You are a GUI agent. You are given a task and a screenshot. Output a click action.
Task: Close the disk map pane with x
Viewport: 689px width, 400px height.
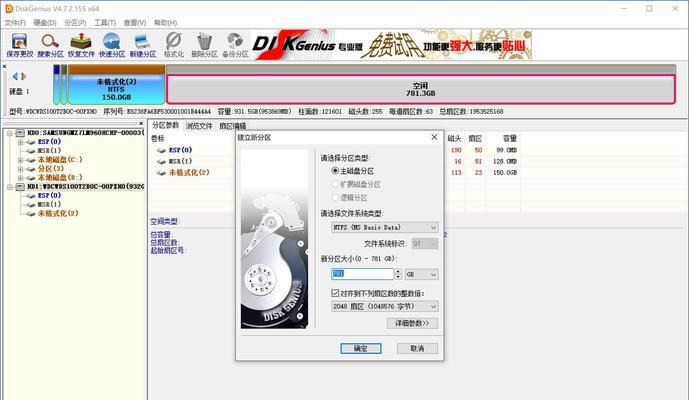point(4,66)
